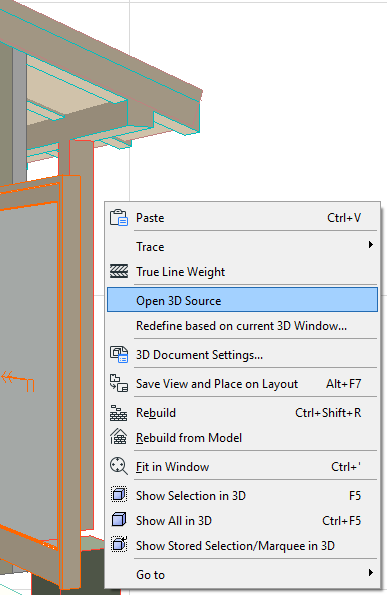The width and height of the screenshot is (387, 595).
Task: Select Fit in Window entry
Action: 242,466
